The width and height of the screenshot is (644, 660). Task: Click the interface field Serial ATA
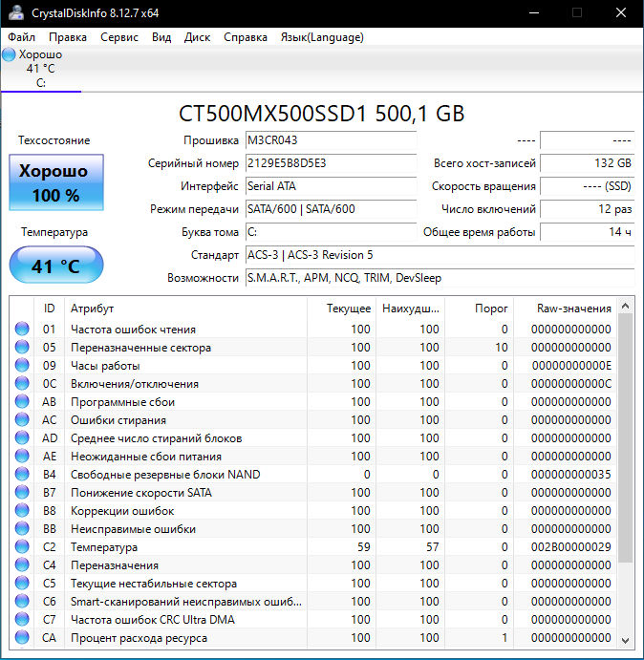click(x=331, y=186)
